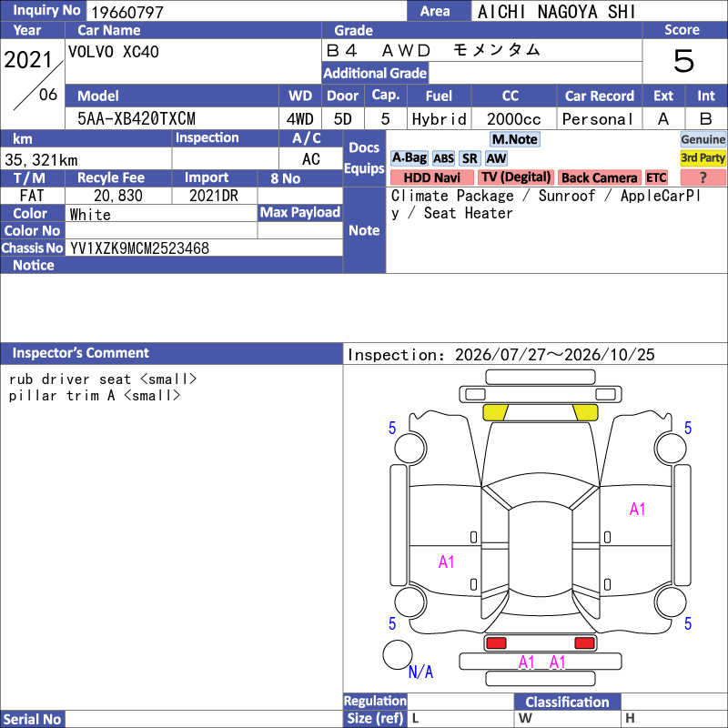728x728 pixels.
Task: Select the HDD Navi badge
Action: pos(431,177)
